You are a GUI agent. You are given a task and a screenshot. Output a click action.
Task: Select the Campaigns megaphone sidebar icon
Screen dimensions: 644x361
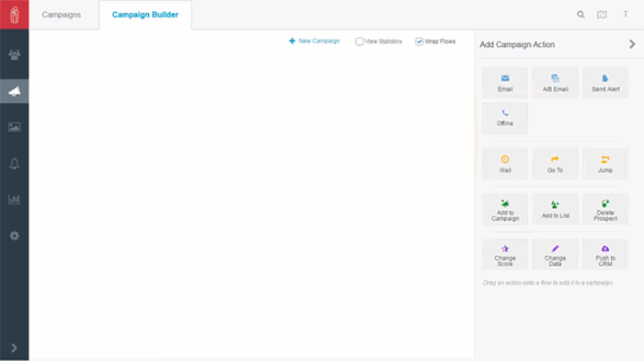[x=15, y=91]
